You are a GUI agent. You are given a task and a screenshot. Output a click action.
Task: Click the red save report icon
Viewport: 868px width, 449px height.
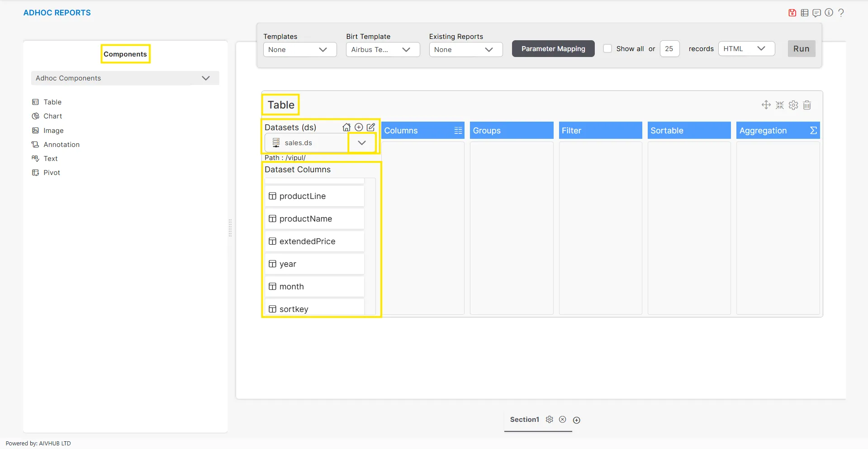tap(792, 13)
